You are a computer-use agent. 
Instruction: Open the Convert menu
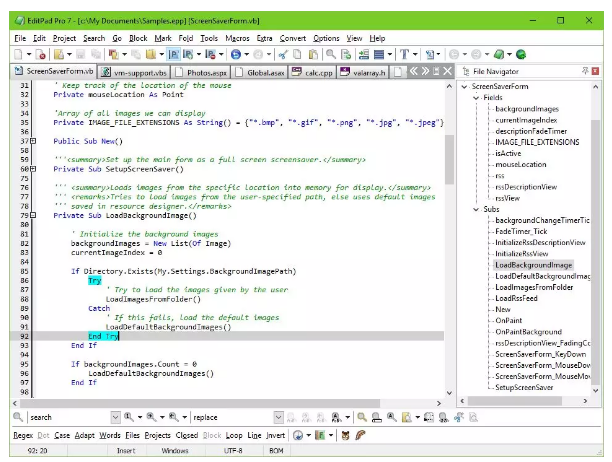coord(293,38)
